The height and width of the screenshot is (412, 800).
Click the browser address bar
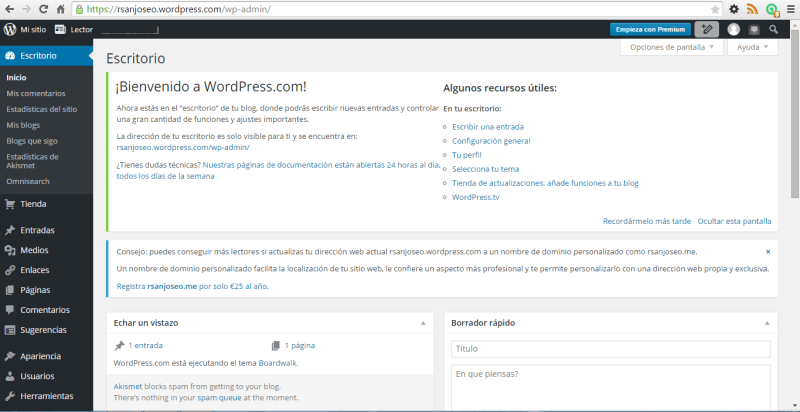tap(397, 9)
